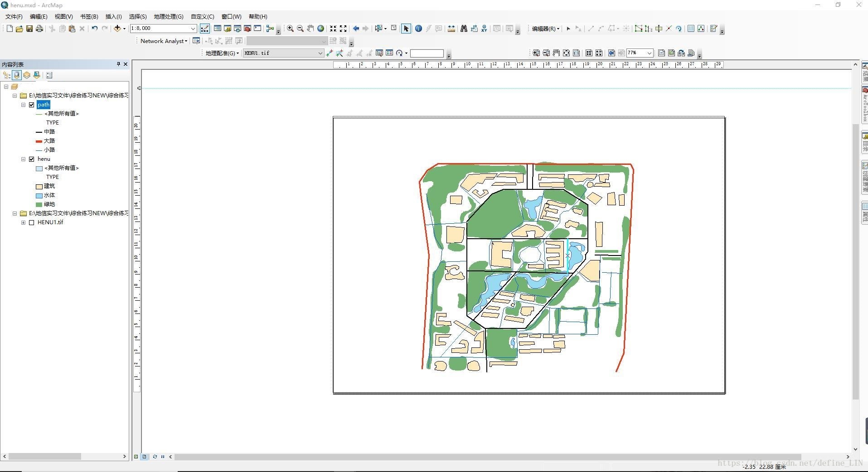Open the 插入(I) menu
The height and width of the screenshot is (472, 868).
113,16
